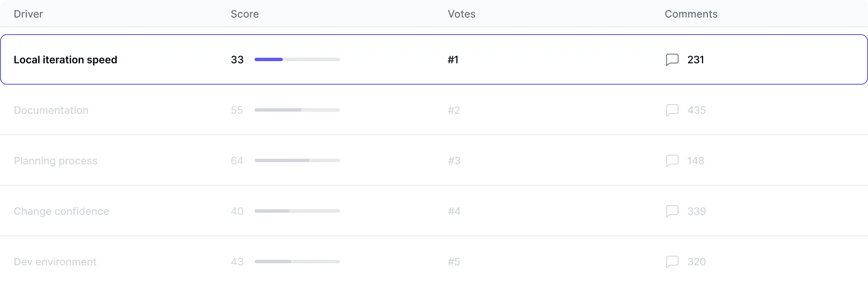The width and height of the screenshot is (868, 287).
Task: Click the #1 vote rank
Action: pos(453,59)
